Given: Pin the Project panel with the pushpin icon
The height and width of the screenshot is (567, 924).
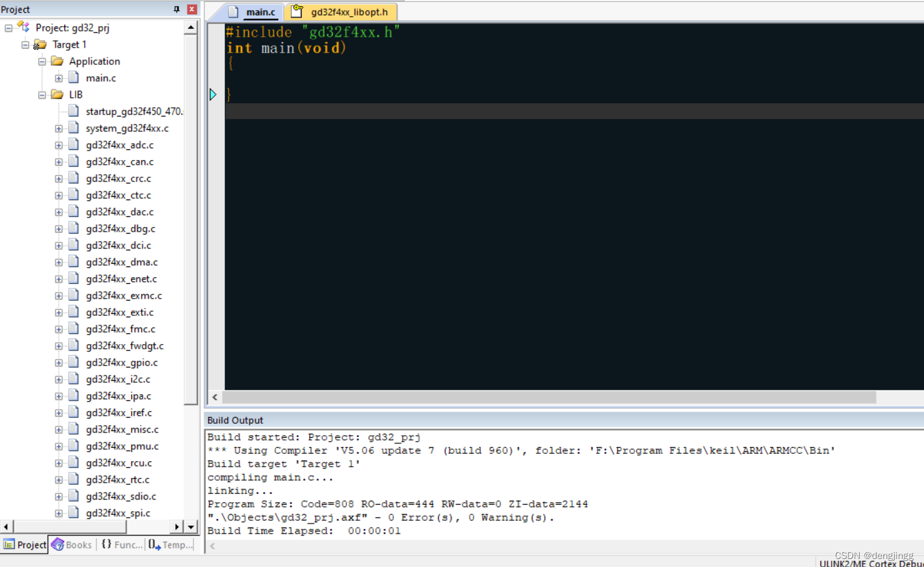Looking at the screenshot, I should tap(177, 9).
